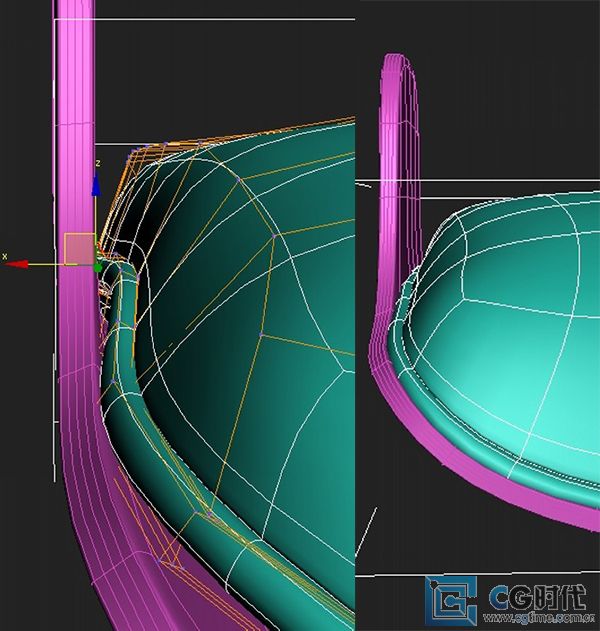
Task: Select the XZ plane handle square of gizmo
Action: pos(80,249)
